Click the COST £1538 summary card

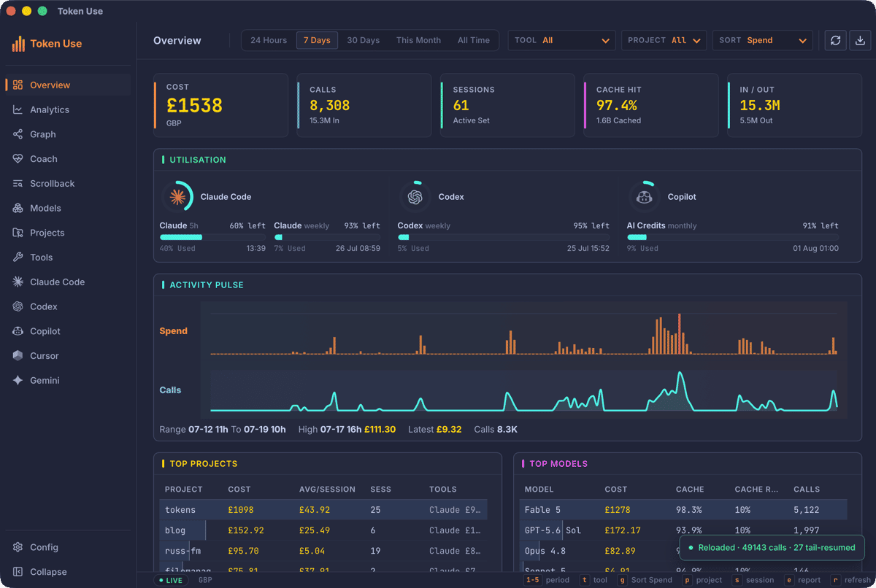pyautogui.click(x=221, y=105)
